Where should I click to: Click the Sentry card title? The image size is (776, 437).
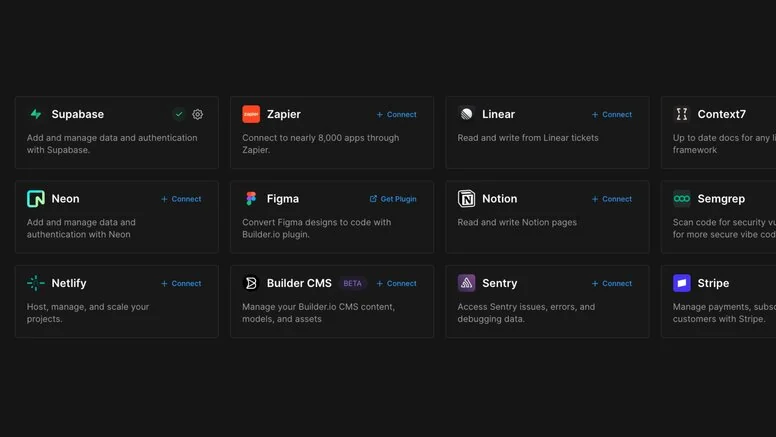(499, 284)
